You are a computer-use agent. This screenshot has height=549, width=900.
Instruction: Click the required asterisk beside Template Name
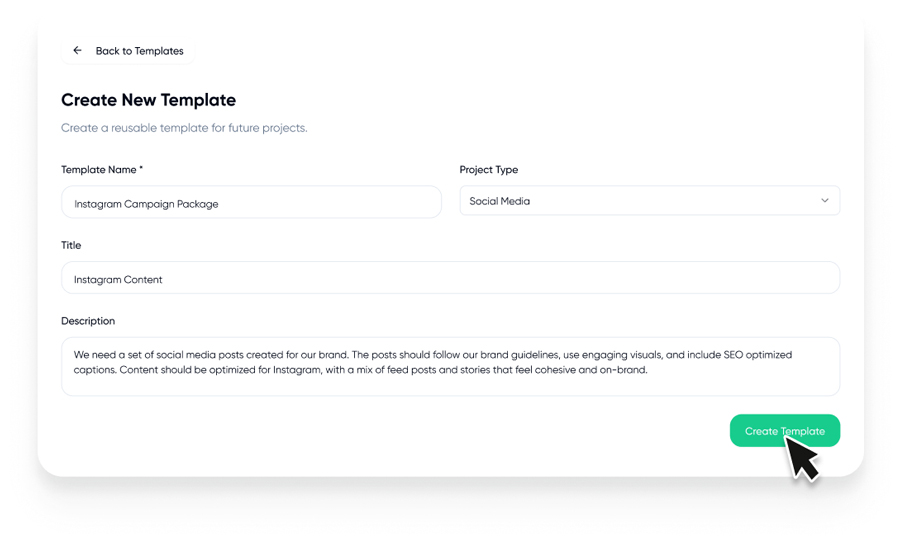(141, 169)
